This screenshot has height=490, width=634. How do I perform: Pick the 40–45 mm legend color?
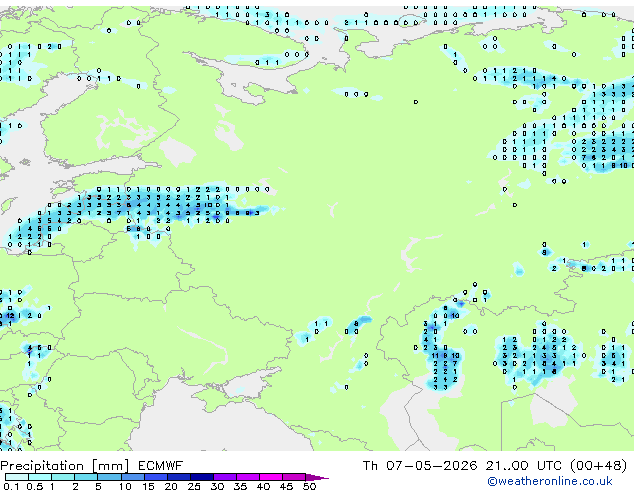click(x=271, y=477)
